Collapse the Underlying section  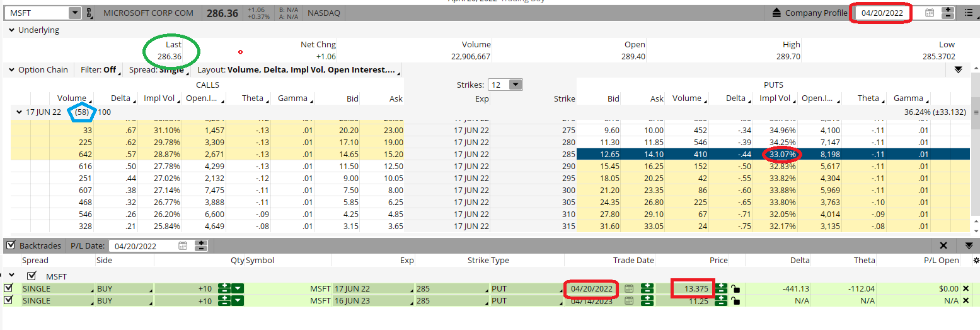11,30
